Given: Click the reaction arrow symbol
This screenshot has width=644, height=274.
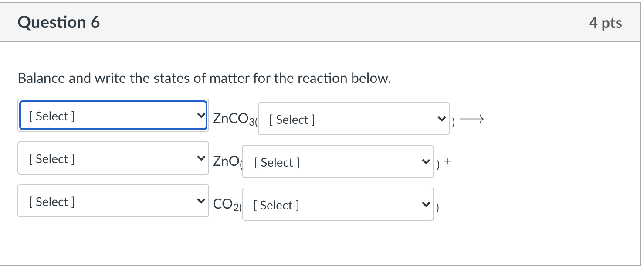Looking at the screenshot, I should 472,119.
